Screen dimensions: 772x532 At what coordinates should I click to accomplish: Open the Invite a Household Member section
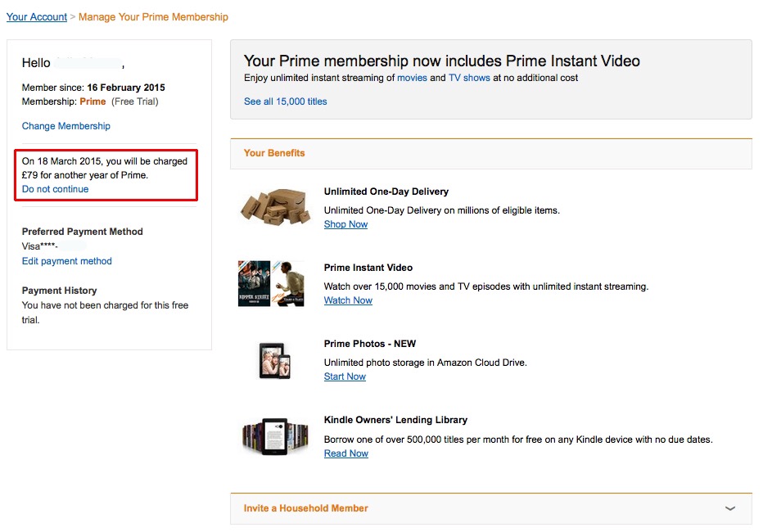click(x=306, y=508)
